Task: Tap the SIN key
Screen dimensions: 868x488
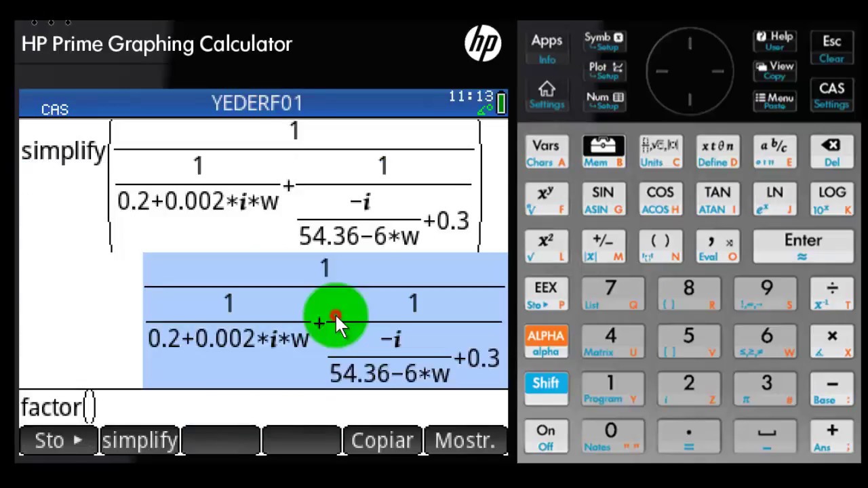Action: [603, 200]
